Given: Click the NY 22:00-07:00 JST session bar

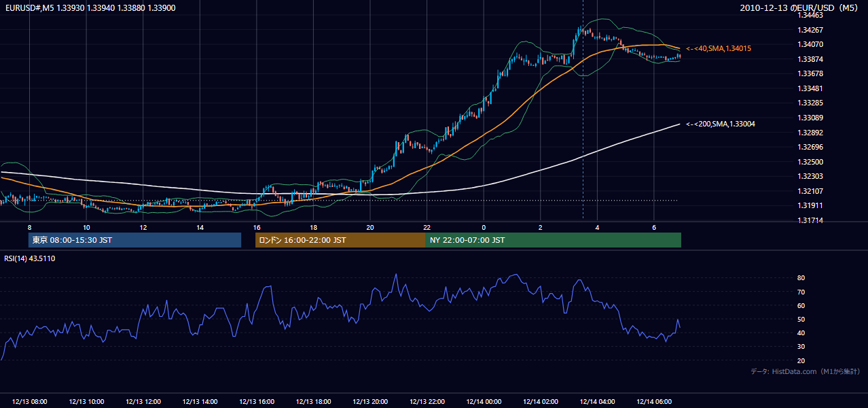Looking at the screenshot, I should [x=554, y=240].
